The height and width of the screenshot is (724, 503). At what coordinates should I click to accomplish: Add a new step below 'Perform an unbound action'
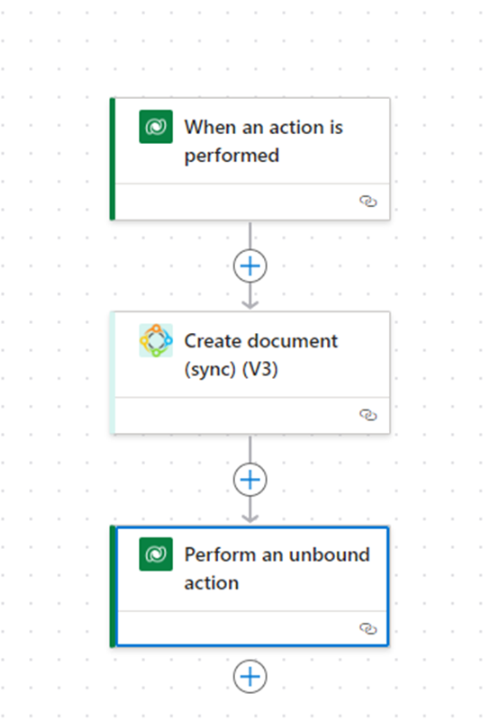pos(250,676)
